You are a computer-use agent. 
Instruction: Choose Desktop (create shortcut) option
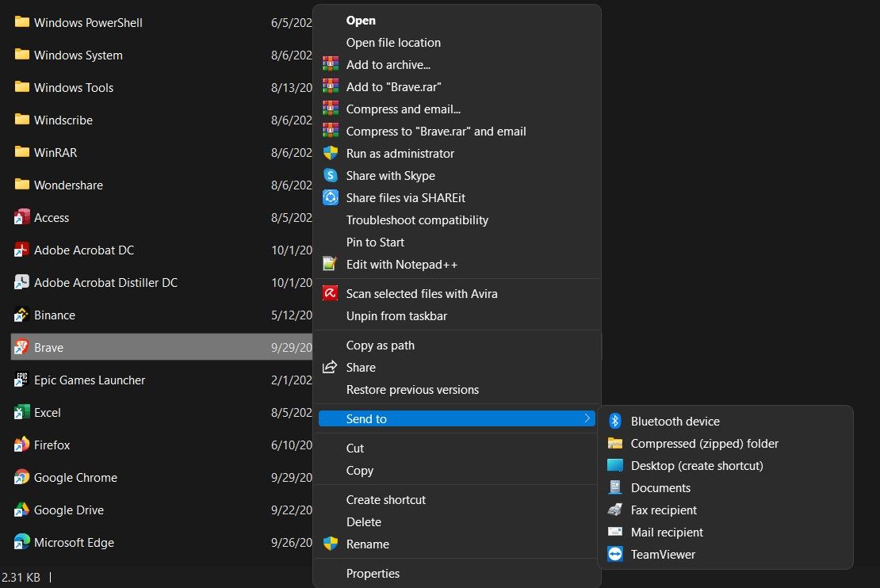tap(696, 466)
